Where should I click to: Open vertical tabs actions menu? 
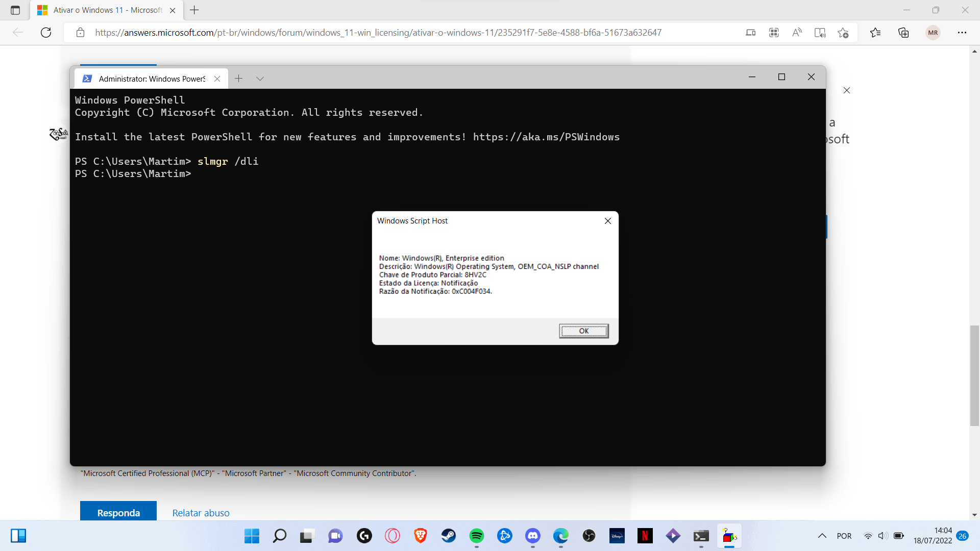[15, 10]
